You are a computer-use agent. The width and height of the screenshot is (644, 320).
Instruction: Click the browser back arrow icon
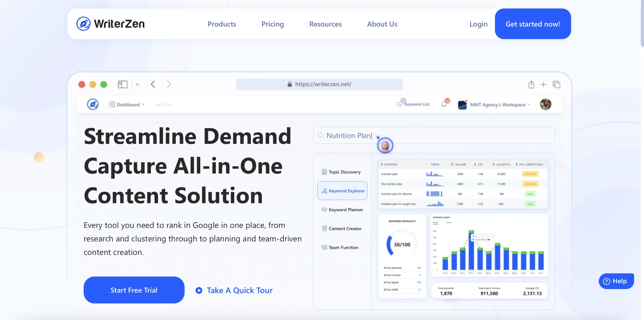tap(153, 85)
